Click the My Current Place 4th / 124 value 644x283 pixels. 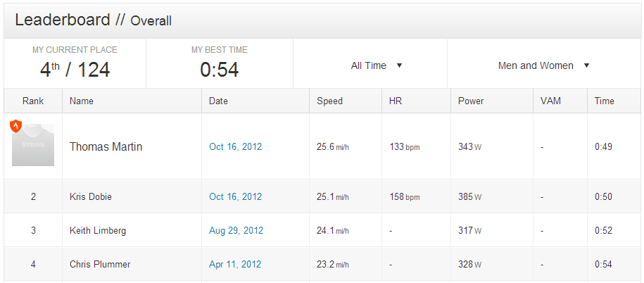(75, 70)
